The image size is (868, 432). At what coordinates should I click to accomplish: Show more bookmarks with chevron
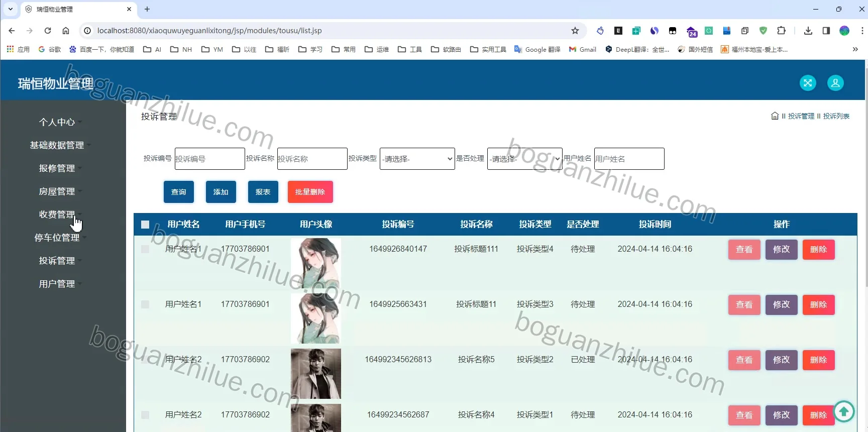[855, 49]
